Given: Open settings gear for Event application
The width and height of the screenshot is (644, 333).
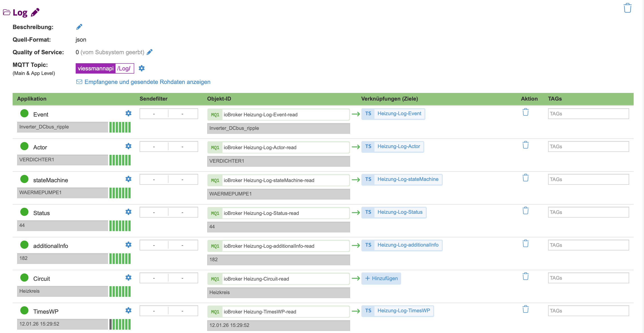Looking at the screenshot, I should click(x=128, y=113).
